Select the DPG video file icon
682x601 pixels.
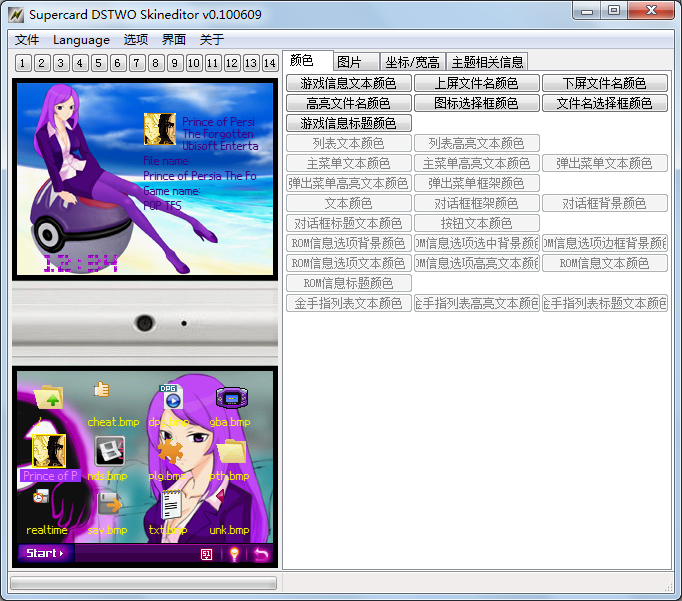point(171,397)
